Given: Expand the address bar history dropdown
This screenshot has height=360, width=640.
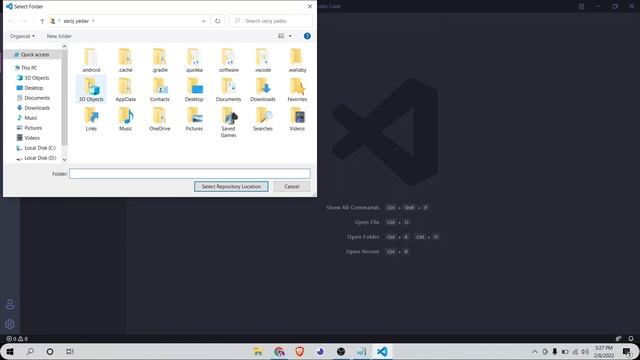Looking at the screenshot, I should coord(203,21).
